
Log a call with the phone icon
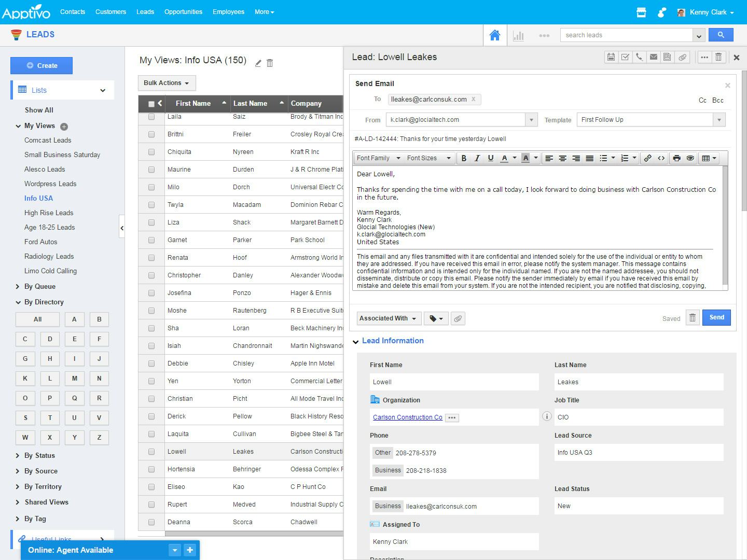[640, 57]
